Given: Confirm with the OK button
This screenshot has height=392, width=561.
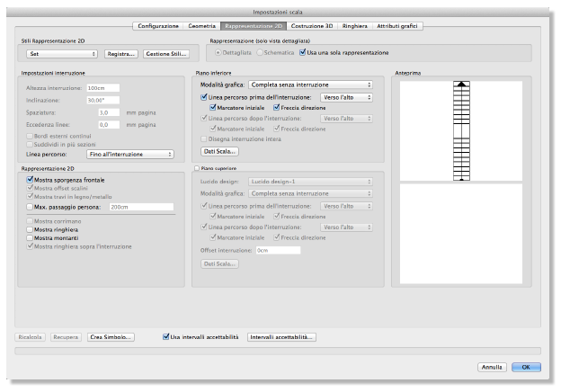Looking at the screenshot, I should coord(526,368).
